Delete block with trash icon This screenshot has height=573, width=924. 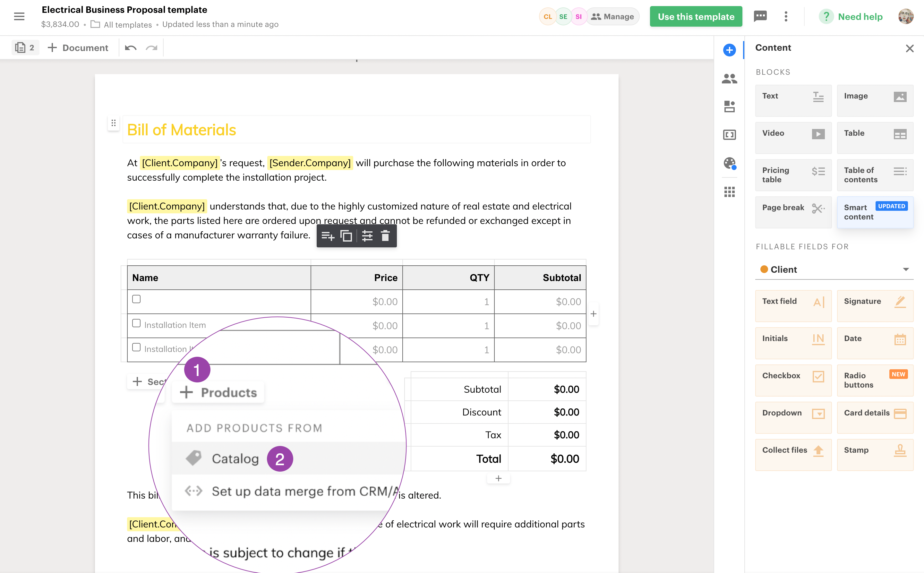coord(385,236)
